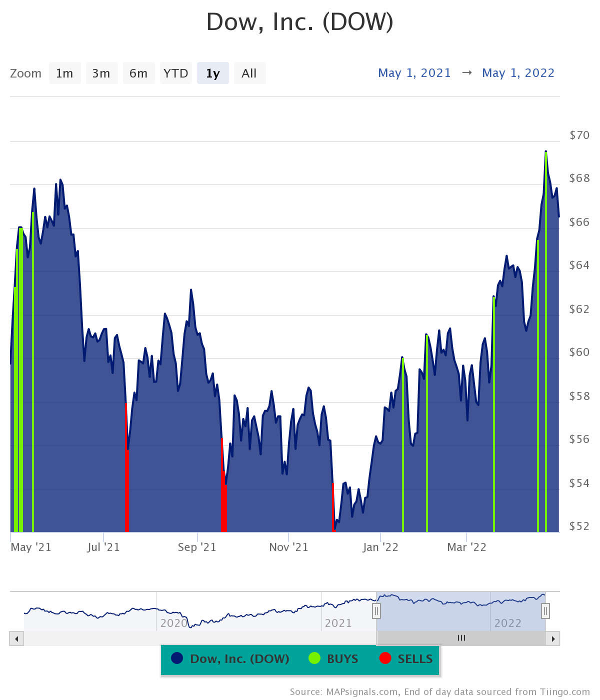The width and height of the screenshot is (600, 700).
Task: Click the navigator scrollbar thumb
Action: [461, 638]
